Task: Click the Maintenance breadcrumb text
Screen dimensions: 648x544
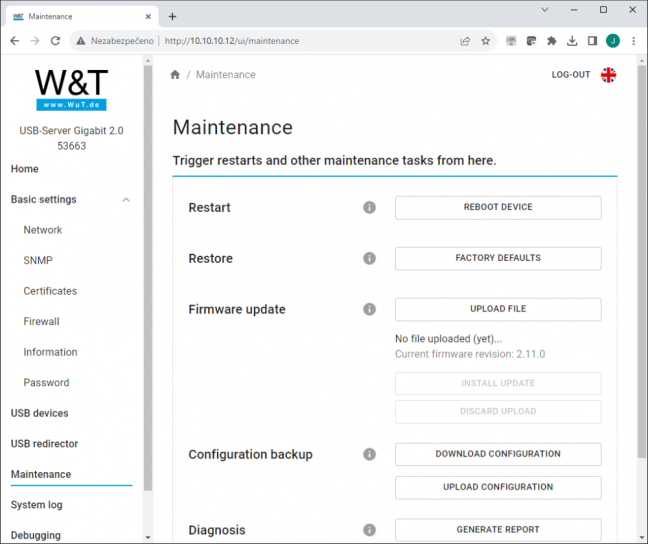Action: 226,75
